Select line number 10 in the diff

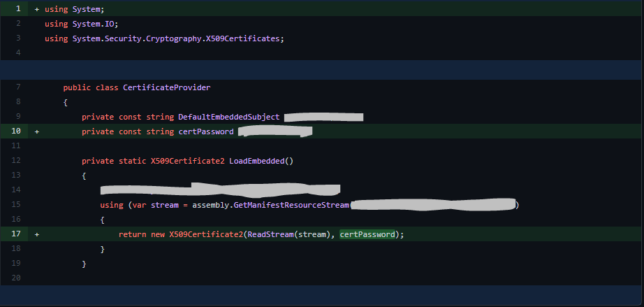(x=16, y=131)
